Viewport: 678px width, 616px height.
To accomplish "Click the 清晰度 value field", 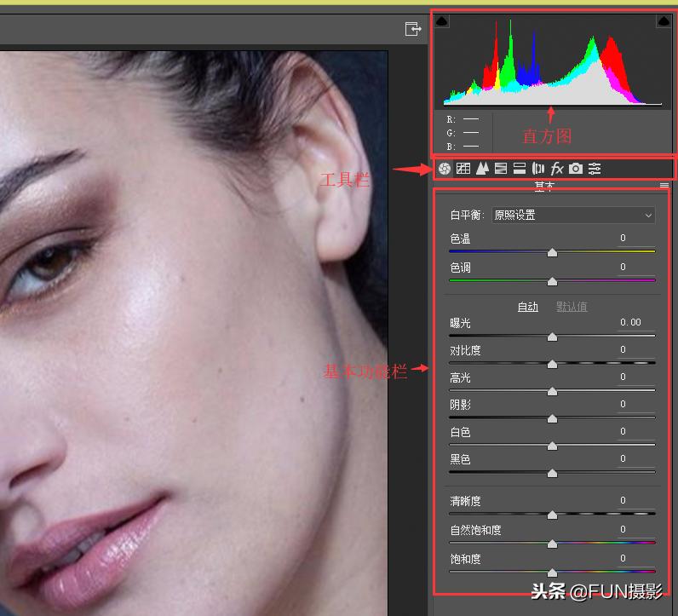I will tap(635, 500).
